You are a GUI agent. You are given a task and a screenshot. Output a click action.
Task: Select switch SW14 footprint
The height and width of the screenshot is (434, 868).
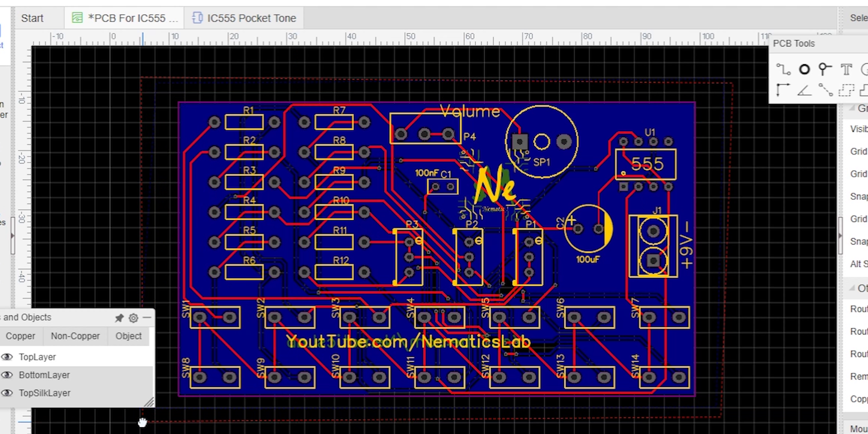tap(664, 377)
